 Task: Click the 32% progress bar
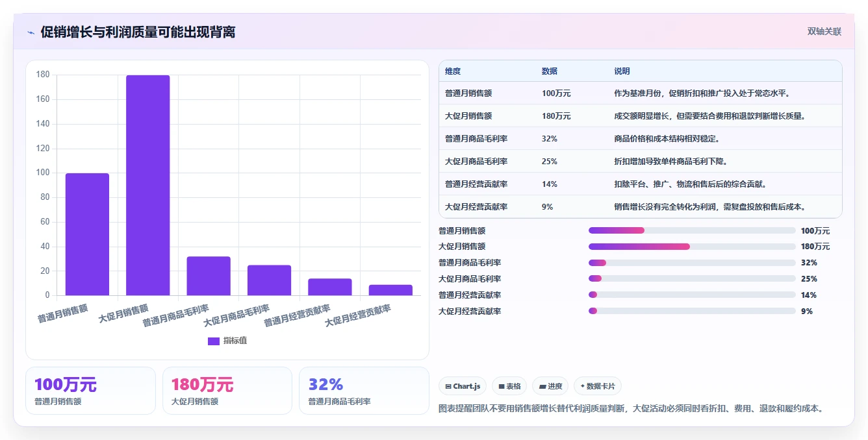pyautogui.click(x=692, y=263)
